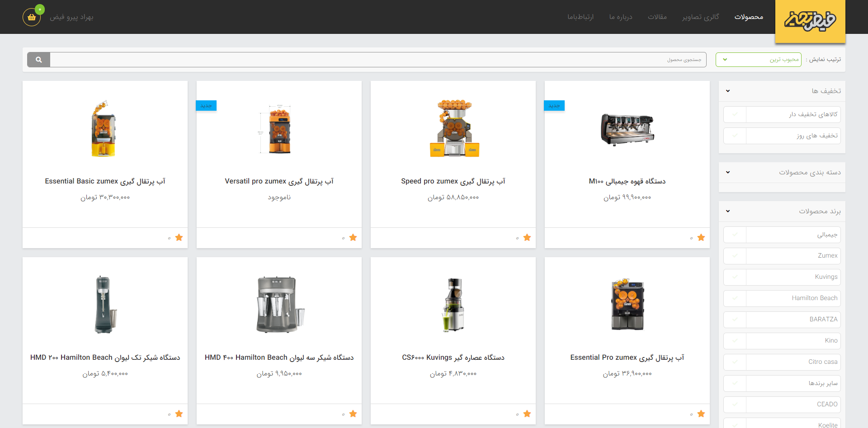Check the Kuvings brand filter
Screen dimensions: 868x428
click(735, 277)
